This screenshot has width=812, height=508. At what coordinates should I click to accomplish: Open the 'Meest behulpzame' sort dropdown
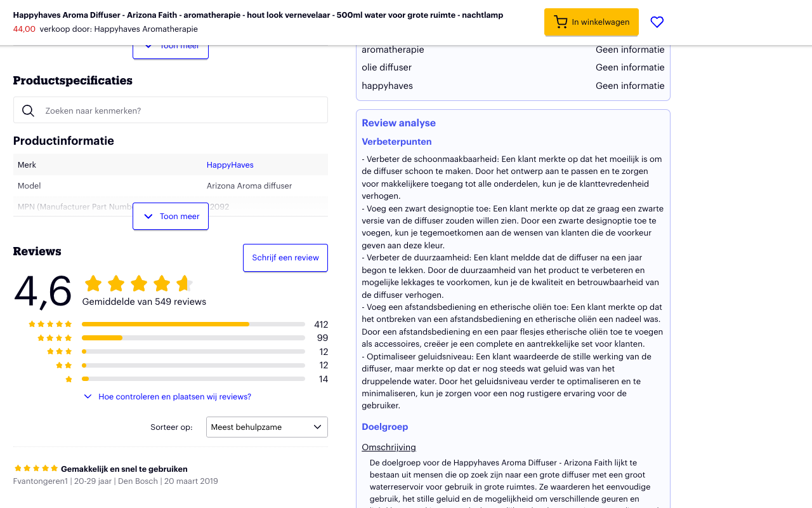[266, 427]
